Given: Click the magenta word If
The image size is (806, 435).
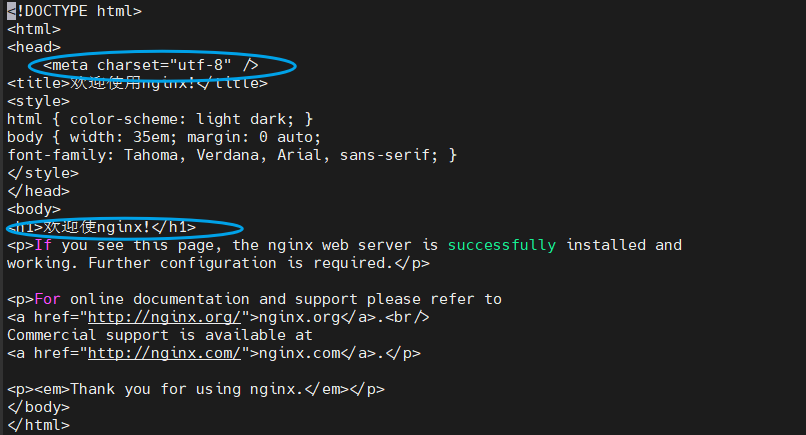Looking at the screenshot, I should [43, 245].
